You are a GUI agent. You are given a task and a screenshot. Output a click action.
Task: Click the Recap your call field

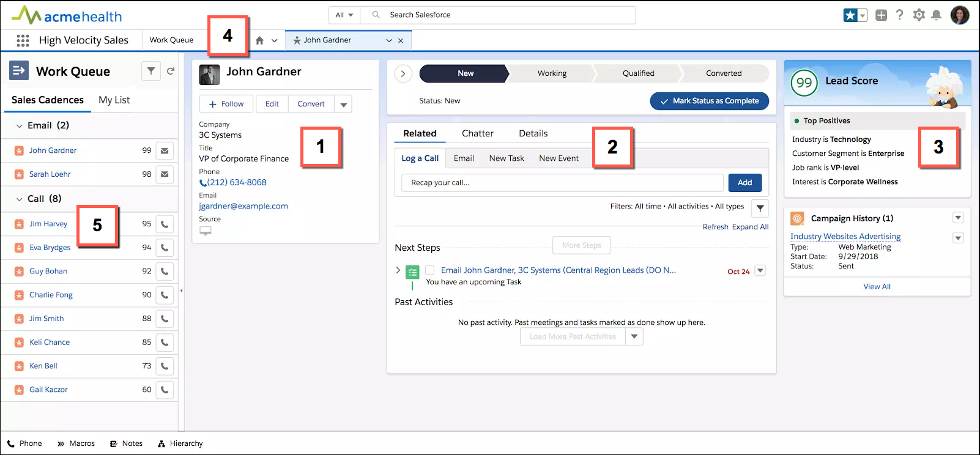(563, 183)
